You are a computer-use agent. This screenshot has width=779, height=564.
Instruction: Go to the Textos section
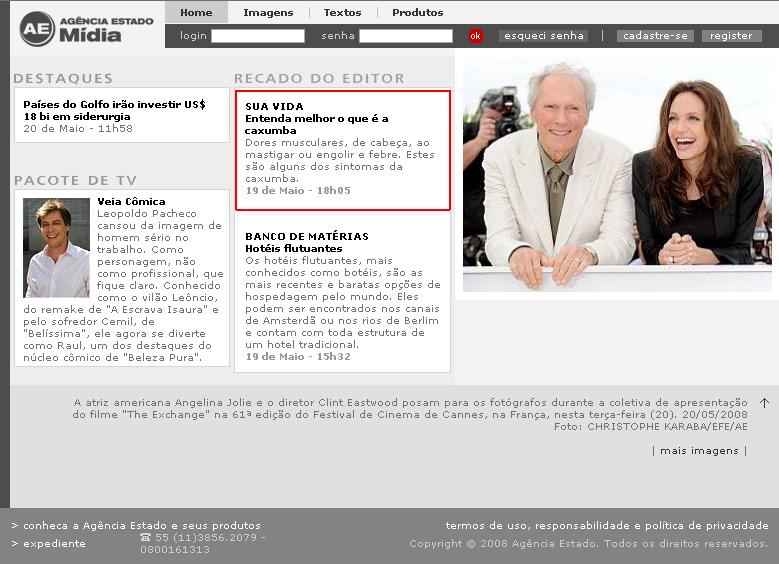[342, 12]
